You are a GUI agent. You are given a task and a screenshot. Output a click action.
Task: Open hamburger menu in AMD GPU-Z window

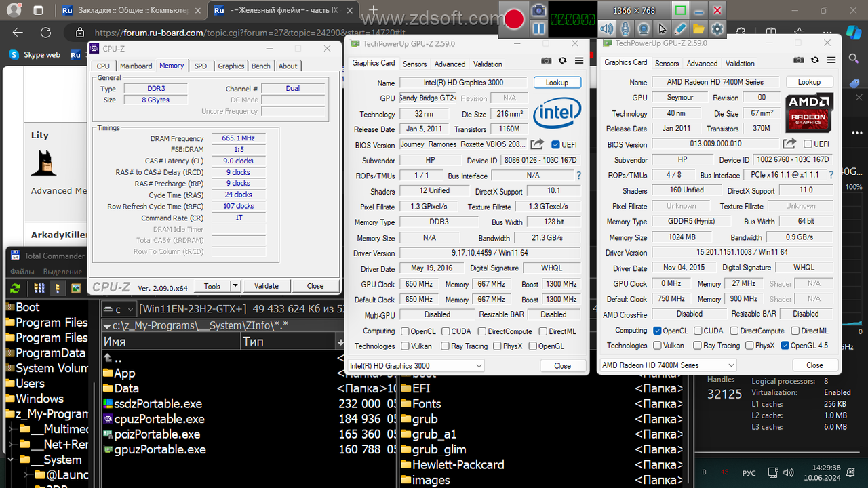click(831, 60)
